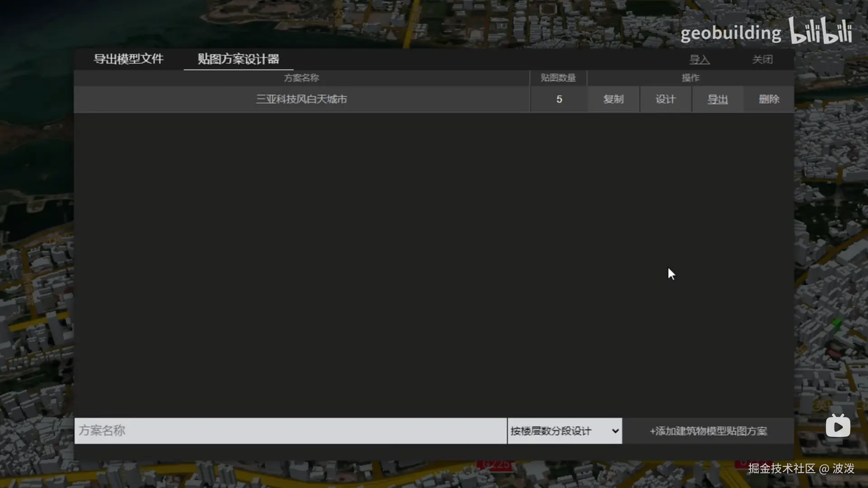This screenshot has height=488, width=868.
Task: Open 设计 for the 三亚 scheme
Action: (x=665, y=99)
